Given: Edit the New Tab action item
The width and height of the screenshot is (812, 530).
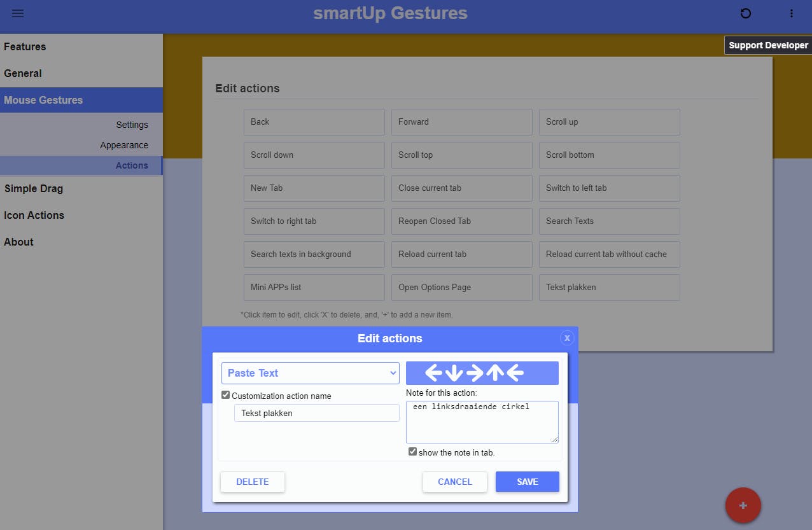Looking at the screenshot, I should (x=314, y=188).
